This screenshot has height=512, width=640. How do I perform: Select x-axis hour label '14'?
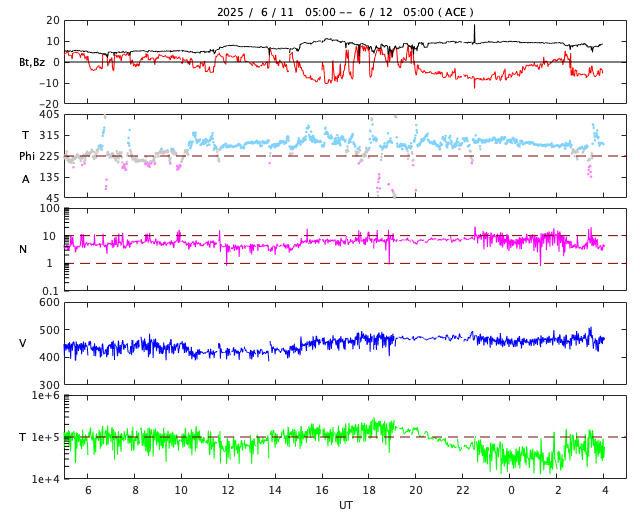(x=275, y=490)
